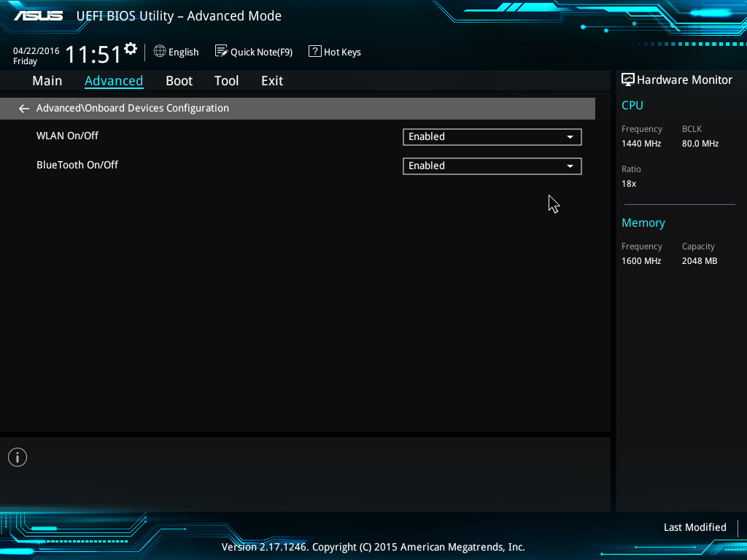Select the Advanced tab
747x560 pixels.
[114, 81]
